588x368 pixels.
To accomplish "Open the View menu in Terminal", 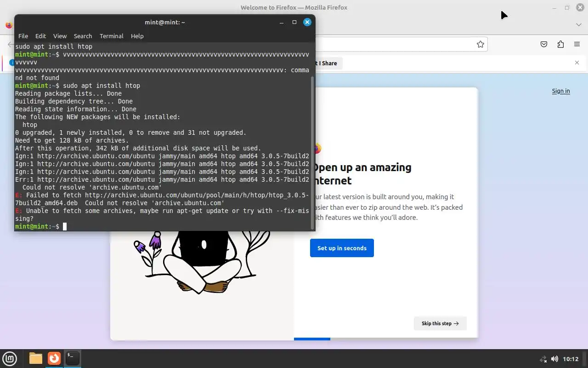I will click(60, 36).
